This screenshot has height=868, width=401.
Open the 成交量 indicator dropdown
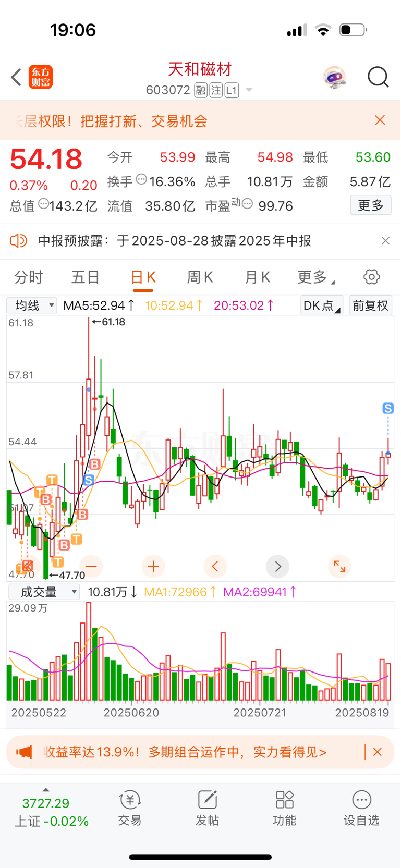click(44, 592)
